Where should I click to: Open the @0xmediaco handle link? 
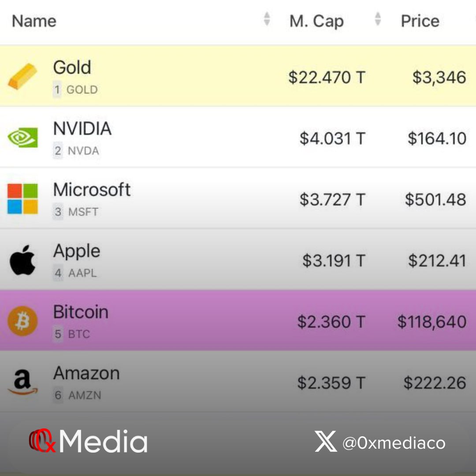pos(394,443)
